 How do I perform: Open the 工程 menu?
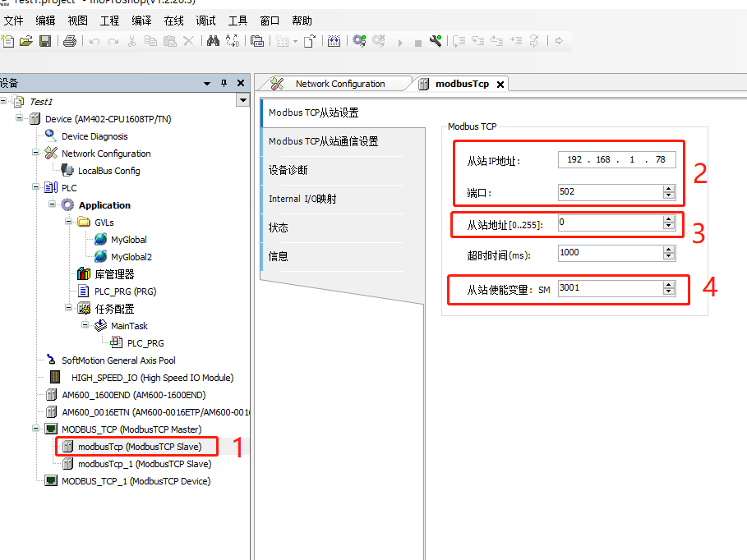[x=109, y=21]
